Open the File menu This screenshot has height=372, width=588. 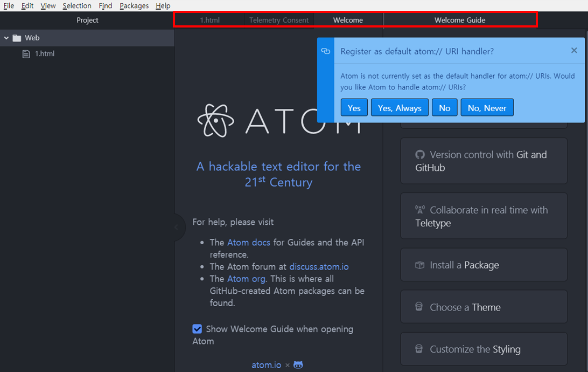coord(9,5)
